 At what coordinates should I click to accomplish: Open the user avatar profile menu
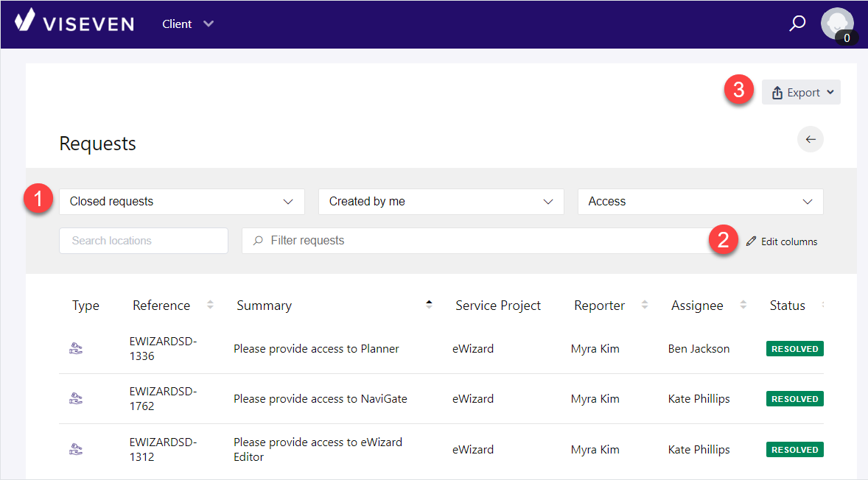(x=837, y=24)
